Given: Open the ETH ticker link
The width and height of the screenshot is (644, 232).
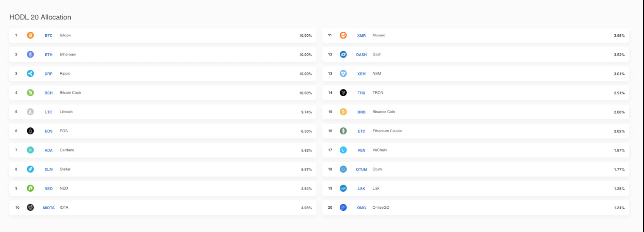Looking at the screenshot, I should click(x=49, y=55).
